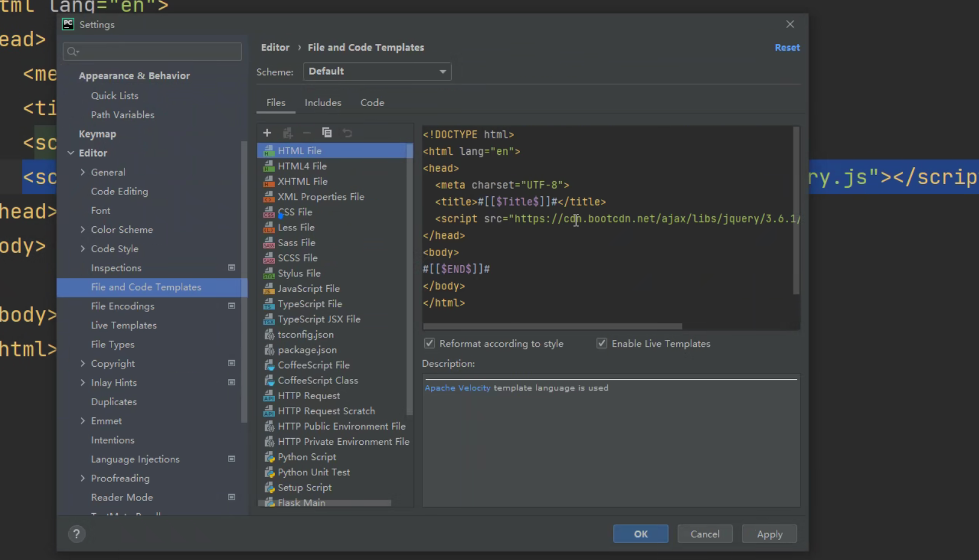Open the Keymap settings page
The height and width of the screenshot is (560, 979).
[98, 134]
